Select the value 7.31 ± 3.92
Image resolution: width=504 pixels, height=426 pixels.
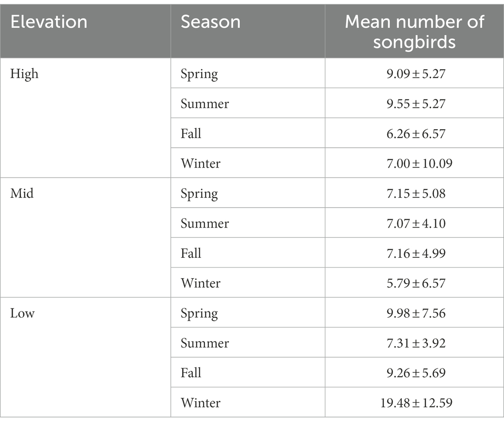point(416,343)
